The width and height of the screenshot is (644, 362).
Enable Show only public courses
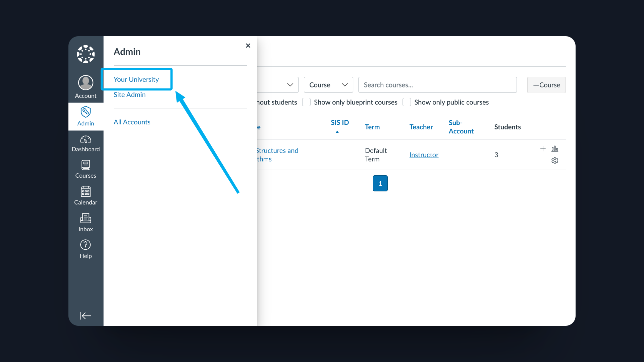coord(407,102)
